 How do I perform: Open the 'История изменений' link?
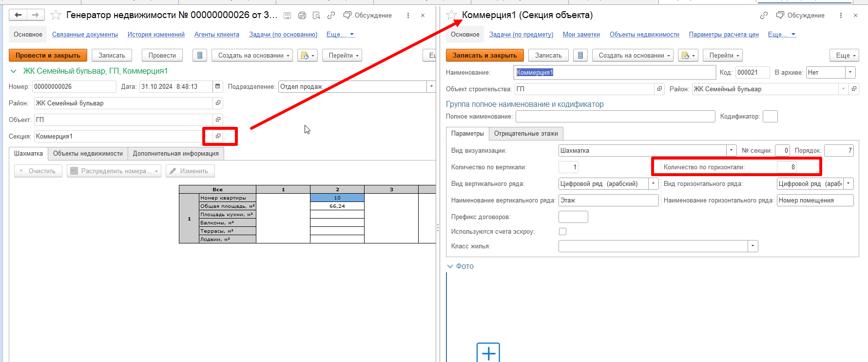point(156,35)
